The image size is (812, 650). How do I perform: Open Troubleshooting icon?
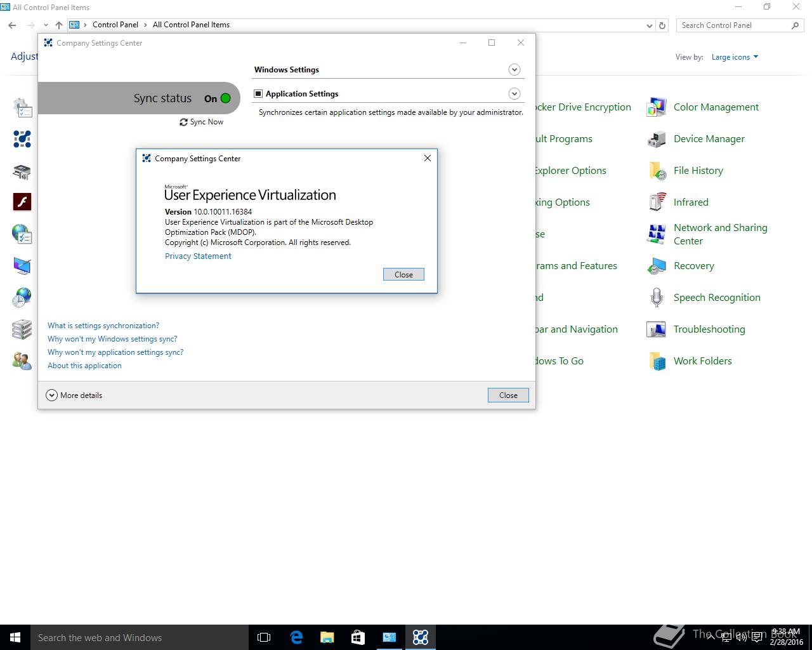[657, 329]
